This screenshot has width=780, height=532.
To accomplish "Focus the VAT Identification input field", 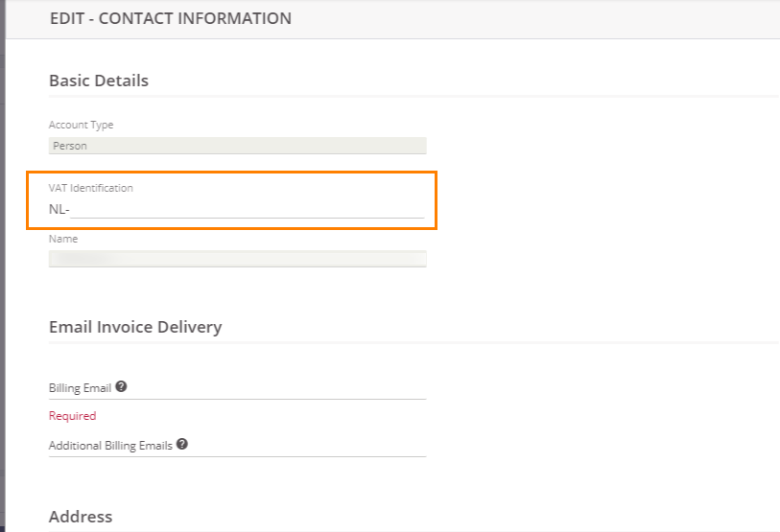I will tap(247, 208).
